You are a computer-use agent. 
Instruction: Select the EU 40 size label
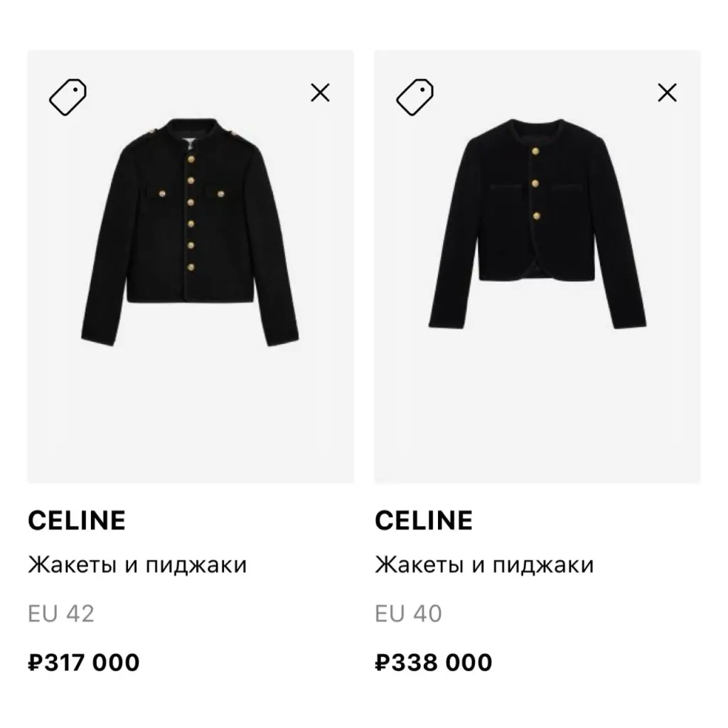[408, 613]
